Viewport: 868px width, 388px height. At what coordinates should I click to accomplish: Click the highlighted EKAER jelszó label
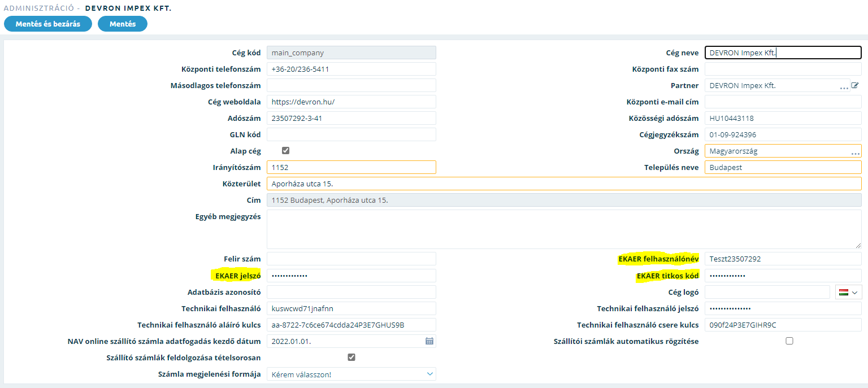237,275
